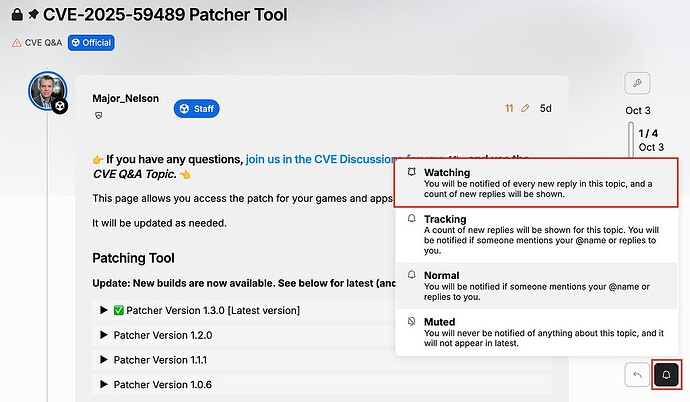Viewport: 690px width, 402px height.
Task: Choose the Normal notification level
Action: (538, 283)
